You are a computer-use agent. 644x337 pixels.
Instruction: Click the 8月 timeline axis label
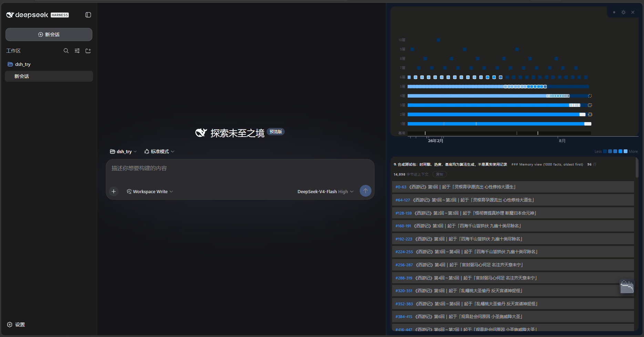(562, 141)
